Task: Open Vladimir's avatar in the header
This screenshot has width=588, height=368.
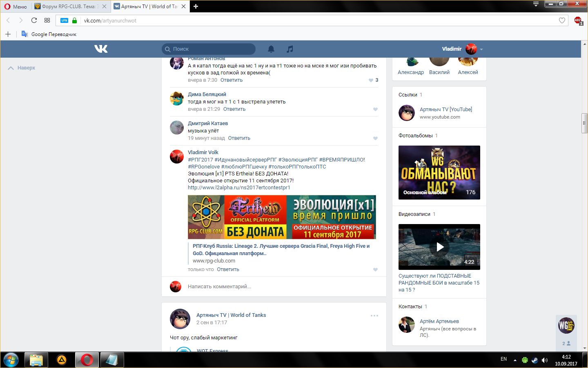Action: tap(471, 49)
